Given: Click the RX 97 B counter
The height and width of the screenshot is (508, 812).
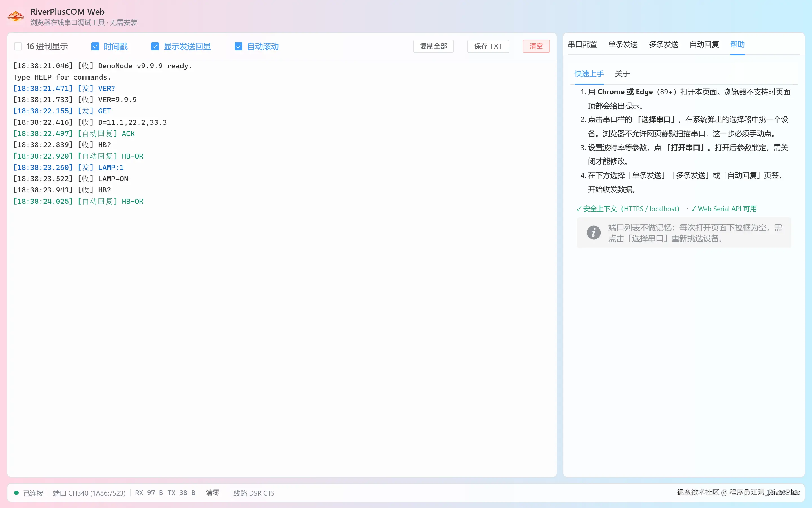Looking at the screenshot, I should click(149, 493).
